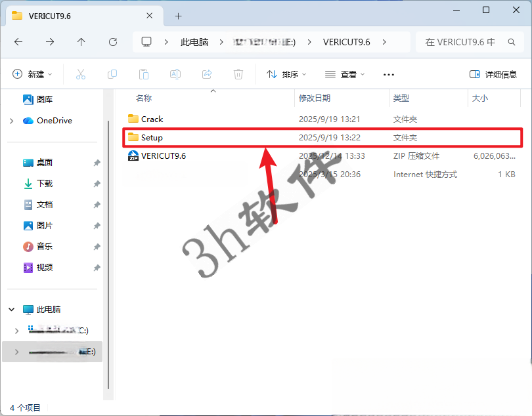
Task: Open the 排序 sort dropdown
Action: point(286,74)
